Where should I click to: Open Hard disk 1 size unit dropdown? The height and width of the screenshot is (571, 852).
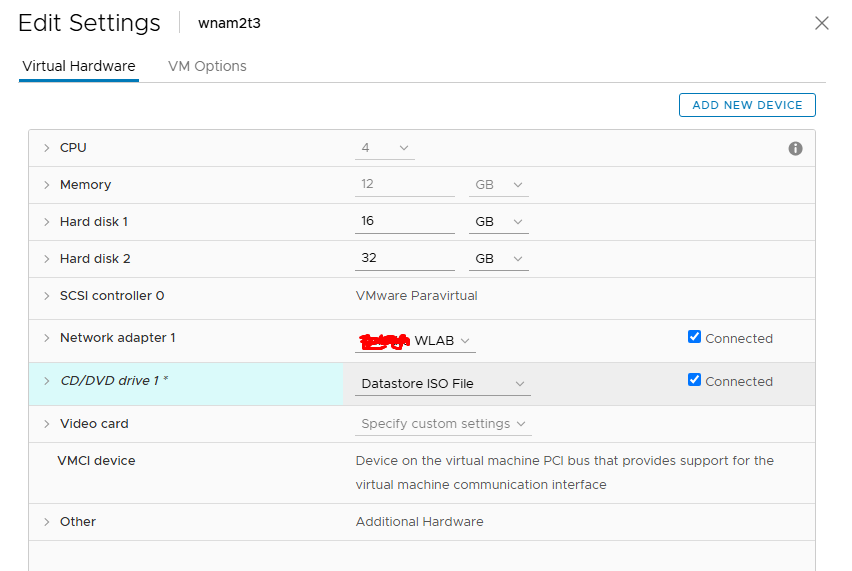pos(498,222)
